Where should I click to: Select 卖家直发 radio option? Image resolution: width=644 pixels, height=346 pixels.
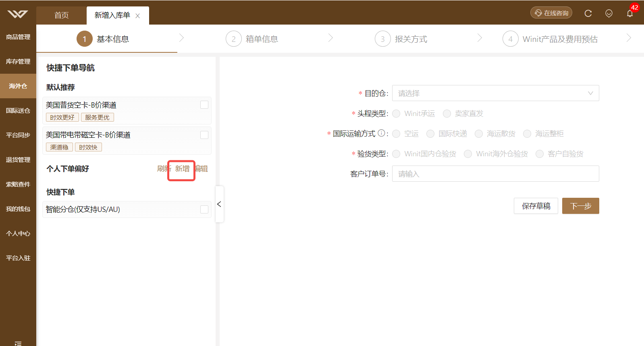coord(447,114)
